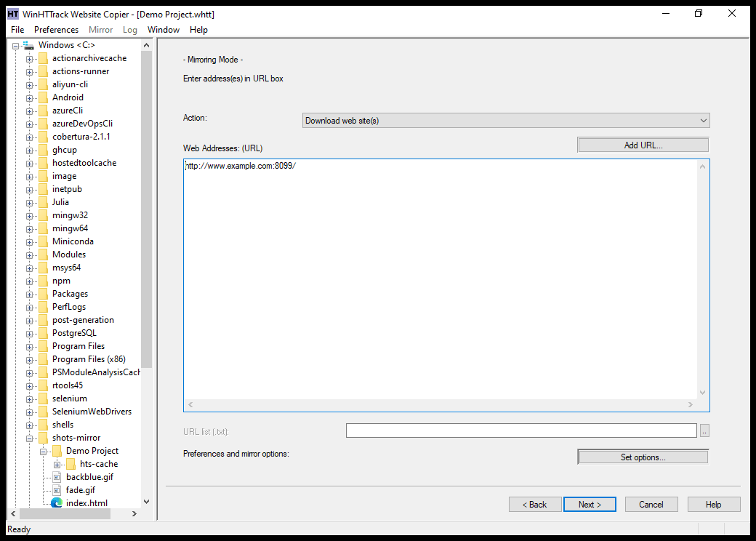Image resolution: width=756 pixels, height=541 pixels.
Task: Click the npm folder icon
Action: [x=44, y=281]
